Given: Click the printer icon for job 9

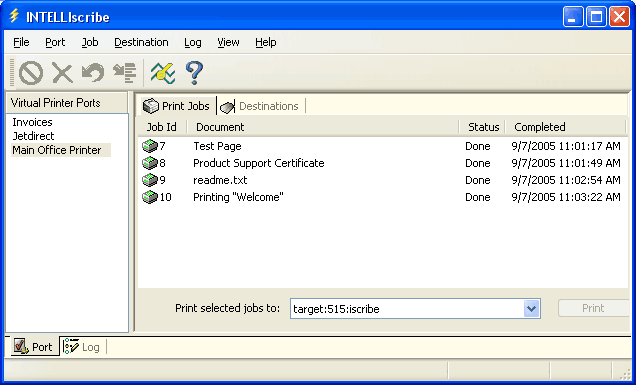Looking at the screenshot, I should pyautogui.click(x=150, y=180).
